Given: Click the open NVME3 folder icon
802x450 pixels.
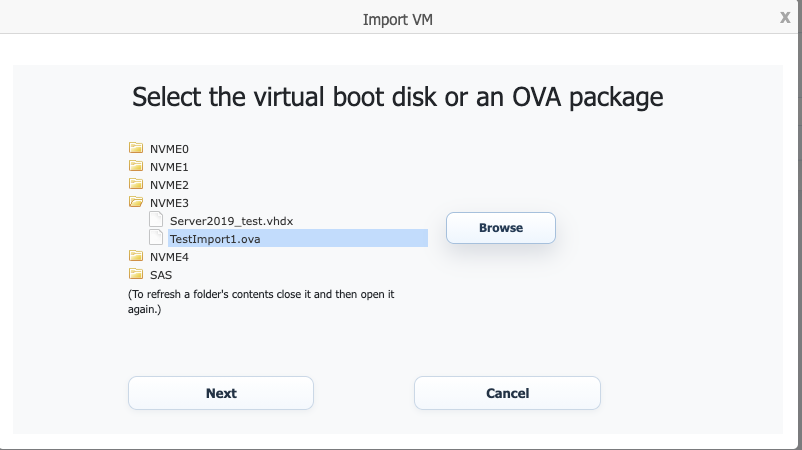Looking at the screenshot, I should click(136, 202).
